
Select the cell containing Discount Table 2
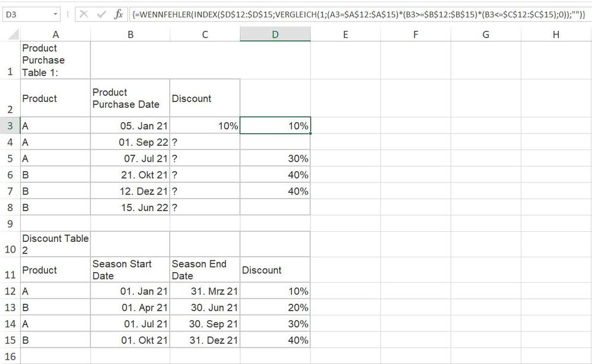click(x=55, y=244)
